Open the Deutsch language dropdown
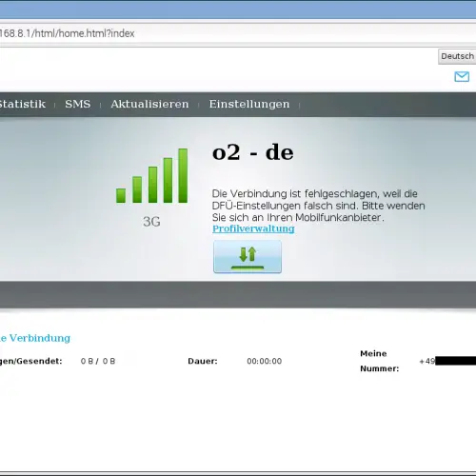This screenshot has width=476, height=476. (x=457, y=56)
